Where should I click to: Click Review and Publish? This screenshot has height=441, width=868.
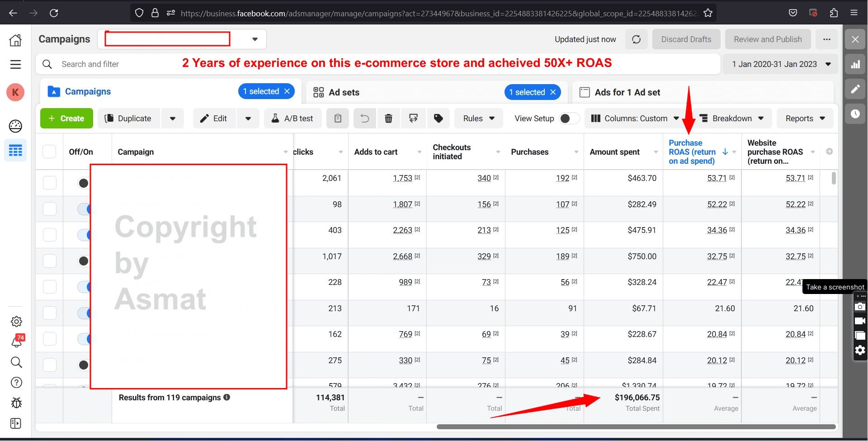(768, 39)
